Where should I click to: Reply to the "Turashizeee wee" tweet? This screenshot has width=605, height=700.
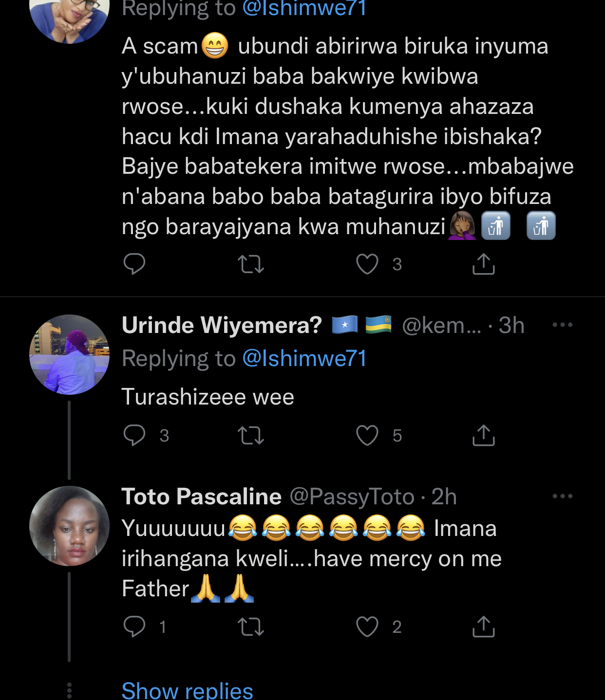[134, 435]
